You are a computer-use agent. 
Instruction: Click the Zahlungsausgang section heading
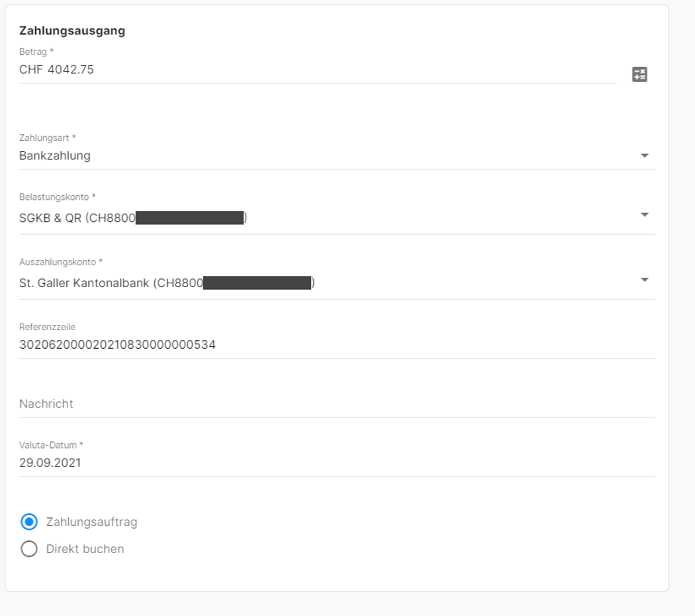pos(72,30)
